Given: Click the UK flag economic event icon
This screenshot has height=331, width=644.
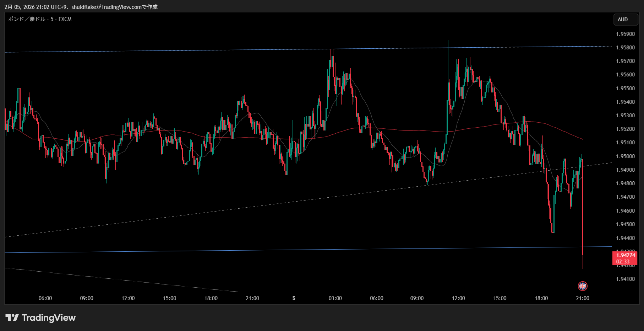Looking at the screenshot, I should point(583,286).
